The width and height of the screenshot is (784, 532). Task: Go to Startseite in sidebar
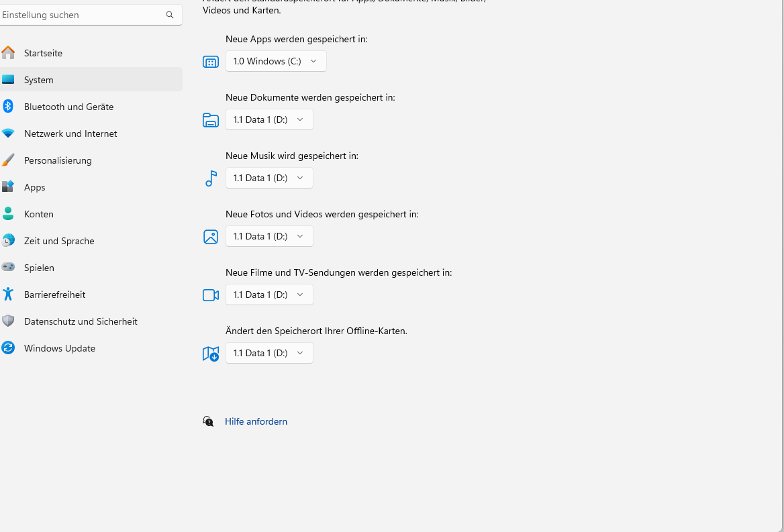[91, 53]
